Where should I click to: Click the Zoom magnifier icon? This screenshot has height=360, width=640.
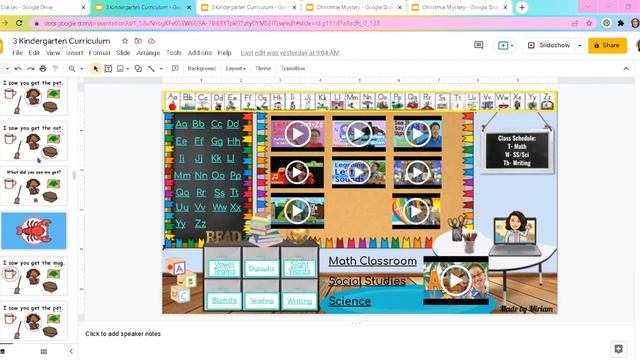click(72, 69)
